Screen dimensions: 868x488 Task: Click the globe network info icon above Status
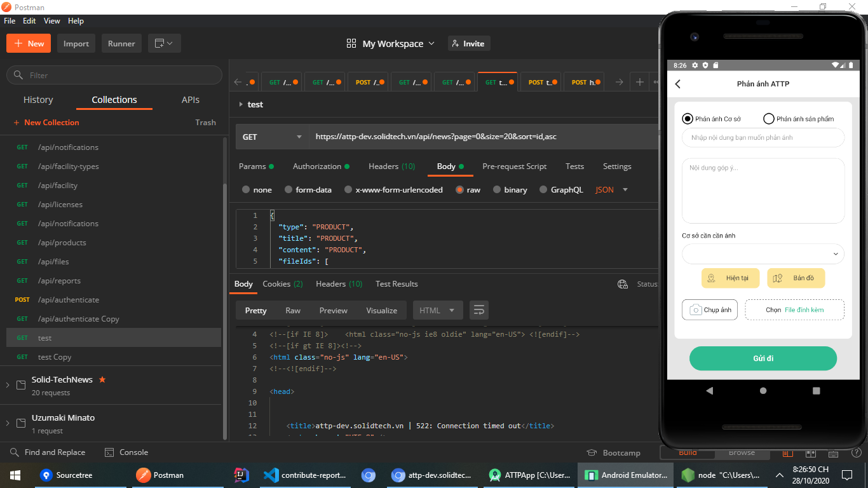tap(622, 284)
